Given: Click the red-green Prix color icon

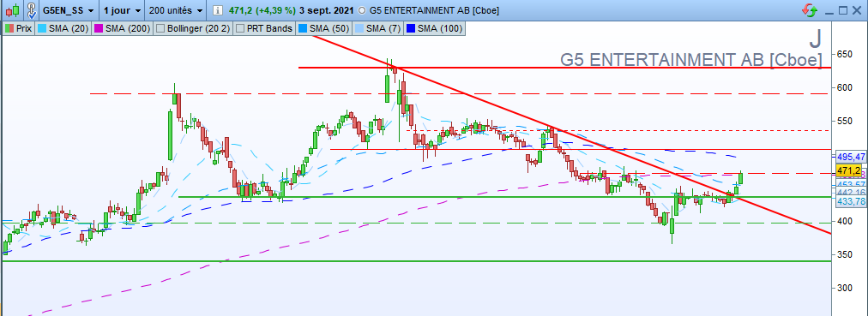Looking at the screenshot, I should (9, 28).
